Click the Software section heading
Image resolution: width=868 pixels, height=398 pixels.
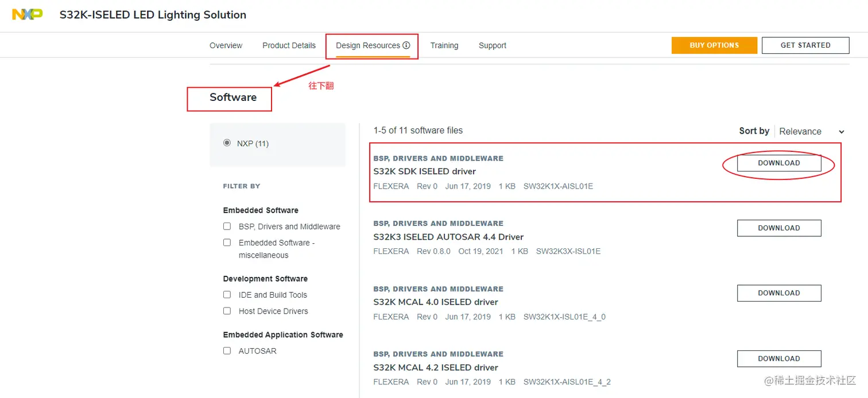pyautogui.click(x=233, y=97)
